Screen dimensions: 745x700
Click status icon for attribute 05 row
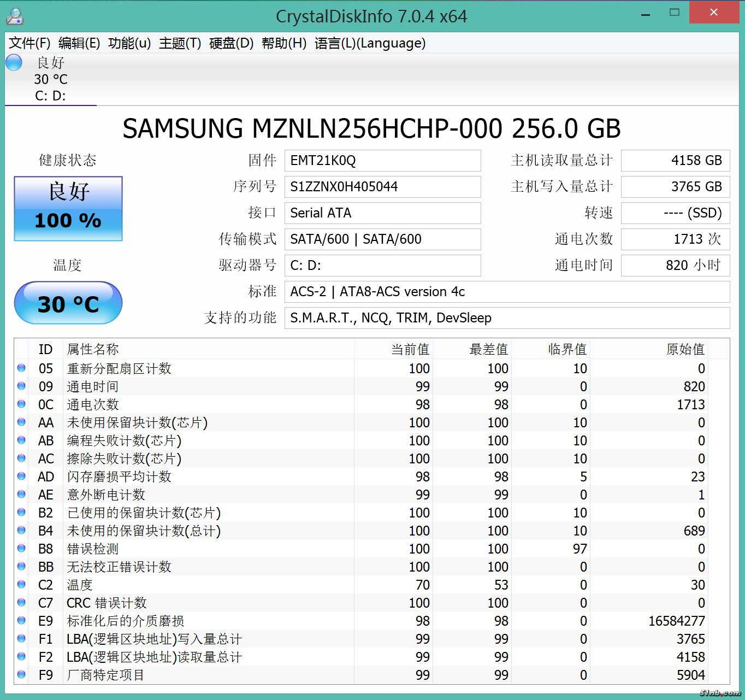tap(21, 368)
